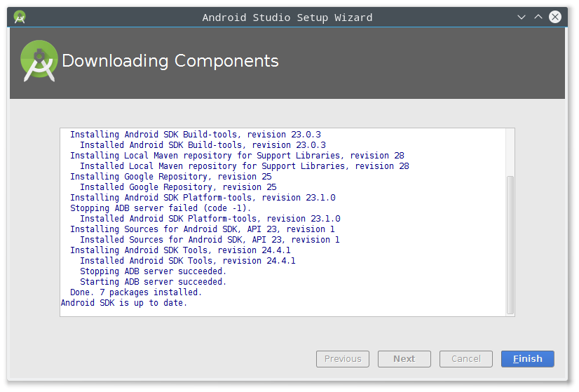
Task: Click the 'Installed Android SDK Tools' log line
Action: click(x=188, y=261)
